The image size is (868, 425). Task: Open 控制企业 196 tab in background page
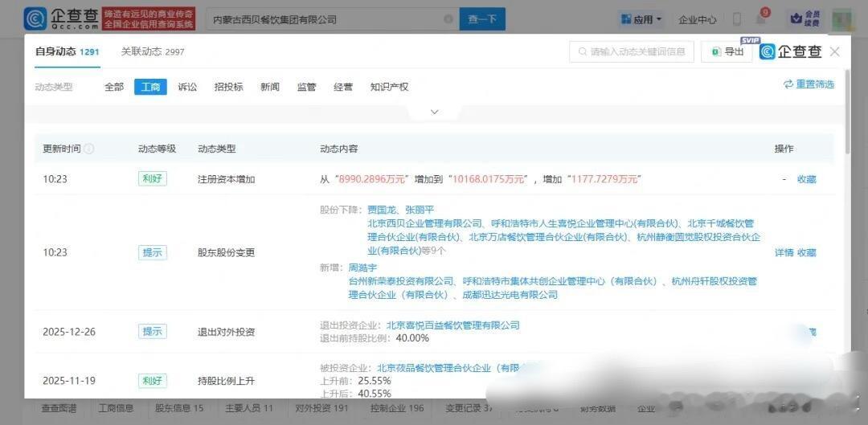click(398, 409)
